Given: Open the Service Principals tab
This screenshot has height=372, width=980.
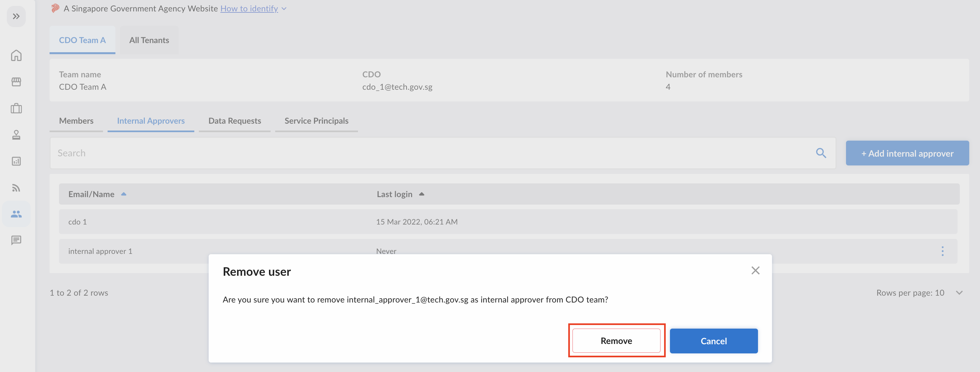Looking at the screenshot, I should (316, 121).
